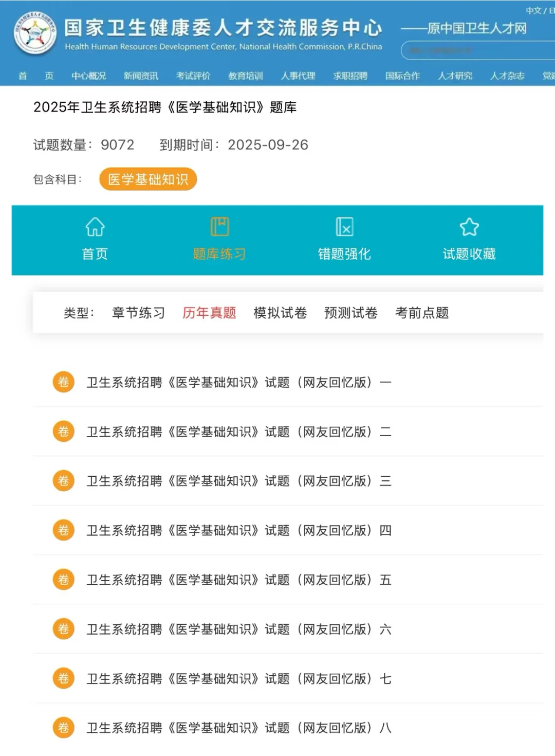This screenshot has width=555, height=756.
Task: Open 试题（网友回忆版）二 paper
Action: click(239, 431)
